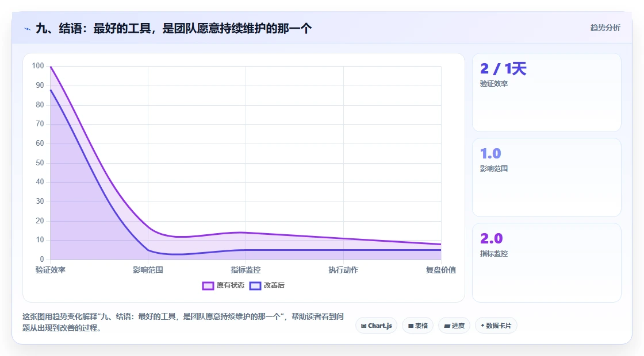Image resolution: width=644 pixels, height=356 pixels.
Task: Select the 数据卡片 tag
Action: click(496, 326)
